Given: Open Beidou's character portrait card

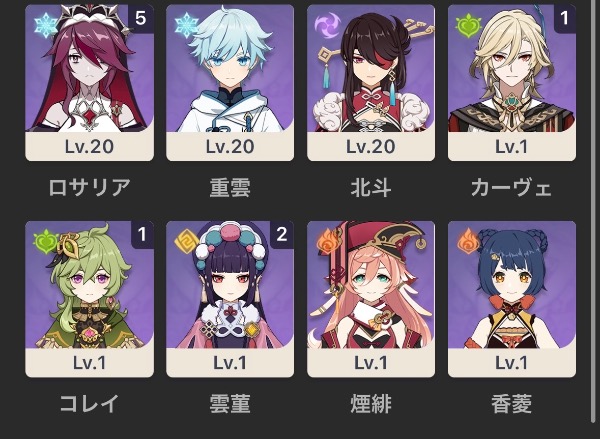Looking at the screenshot, I should pyautogui.click(x=371, y=83).
